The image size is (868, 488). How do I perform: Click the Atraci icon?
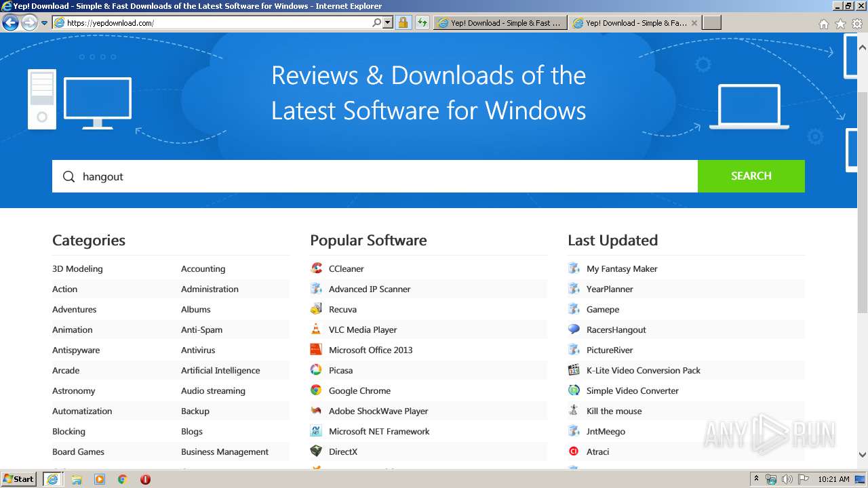pyautogui.click(x=574, y=451)
